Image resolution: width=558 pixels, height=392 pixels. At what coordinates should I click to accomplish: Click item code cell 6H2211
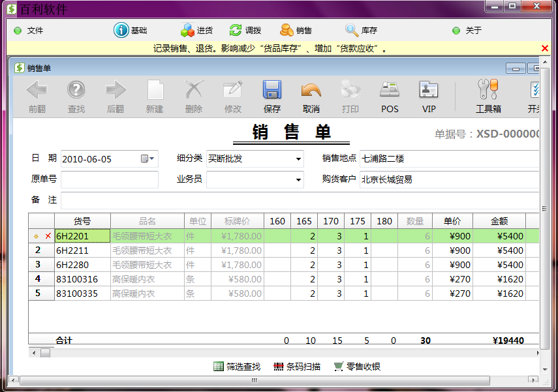click(83, 250)
